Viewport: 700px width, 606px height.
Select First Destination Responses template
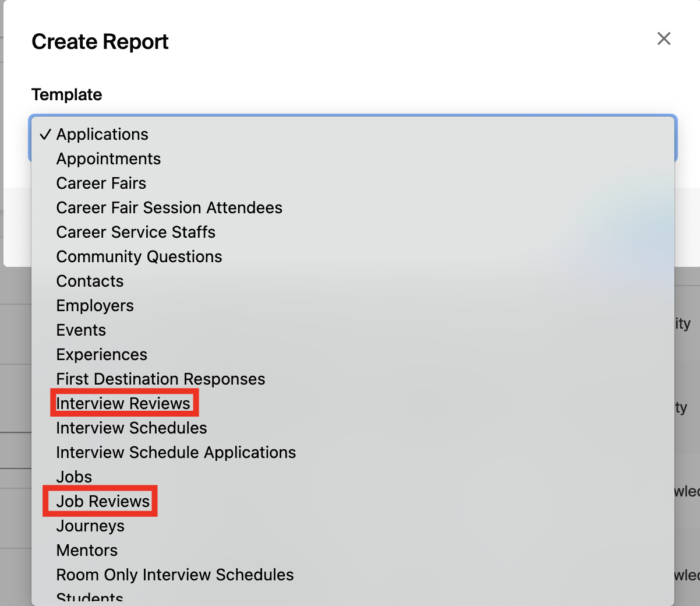pos(353,379)
